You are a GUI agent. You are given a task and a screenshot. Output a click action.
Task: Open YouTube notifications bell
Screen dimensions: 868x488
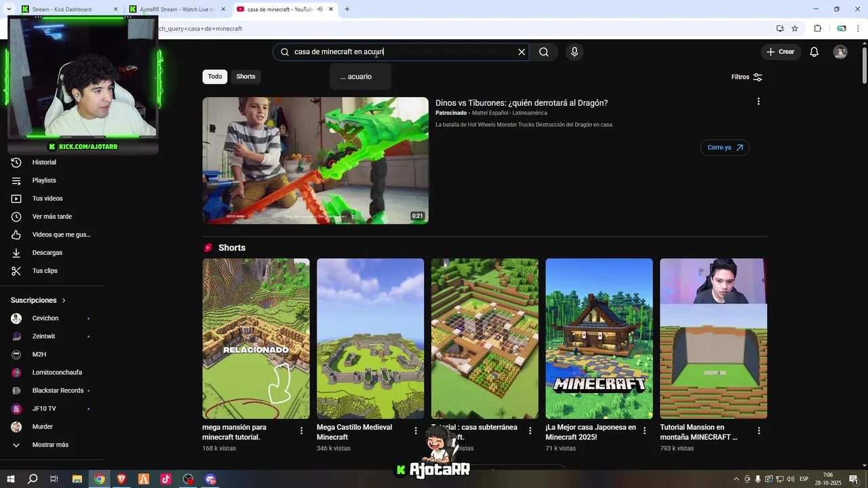click(x=814, y=52)
